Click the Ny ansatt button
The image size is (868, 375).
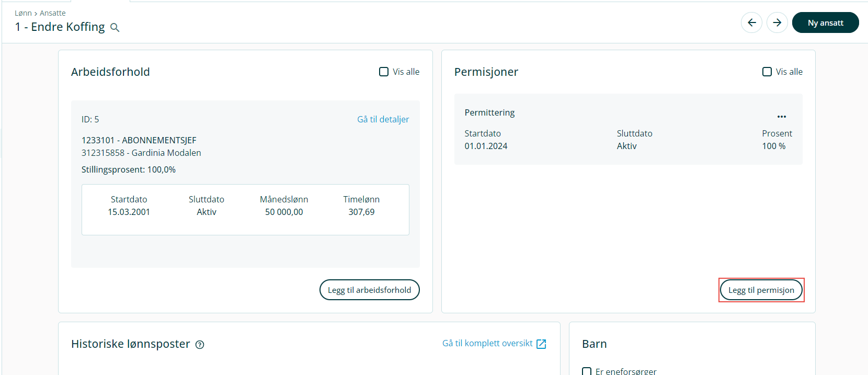pyautogui.click(x=825, y=22)
